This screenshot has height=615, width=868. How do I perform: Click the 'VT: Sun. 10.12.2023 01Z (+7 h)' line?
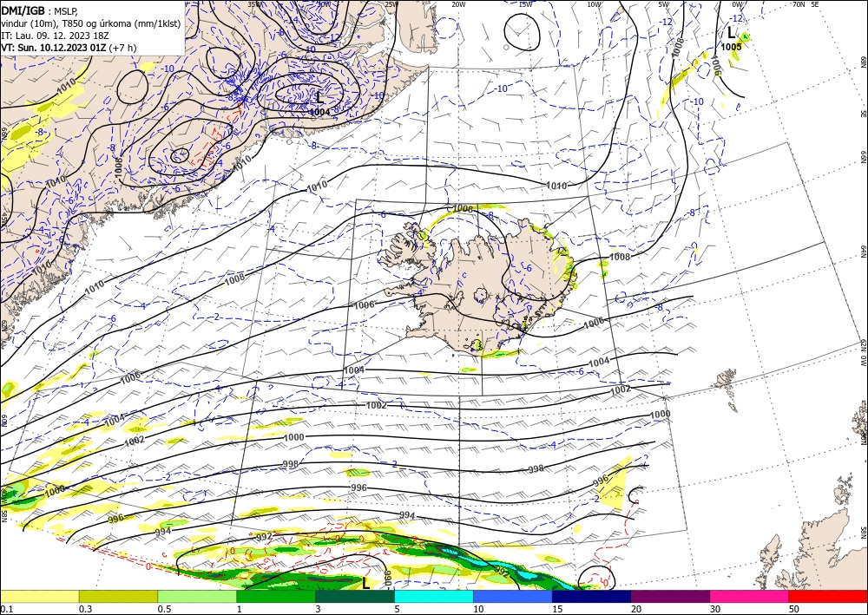pyautogui.click(x=69, y=48)
